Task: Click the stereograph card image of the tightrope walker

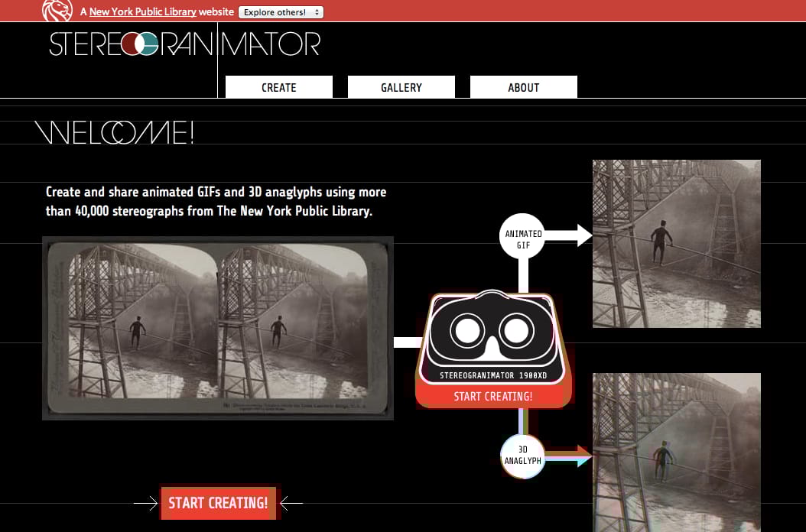Action: (218, 328)
